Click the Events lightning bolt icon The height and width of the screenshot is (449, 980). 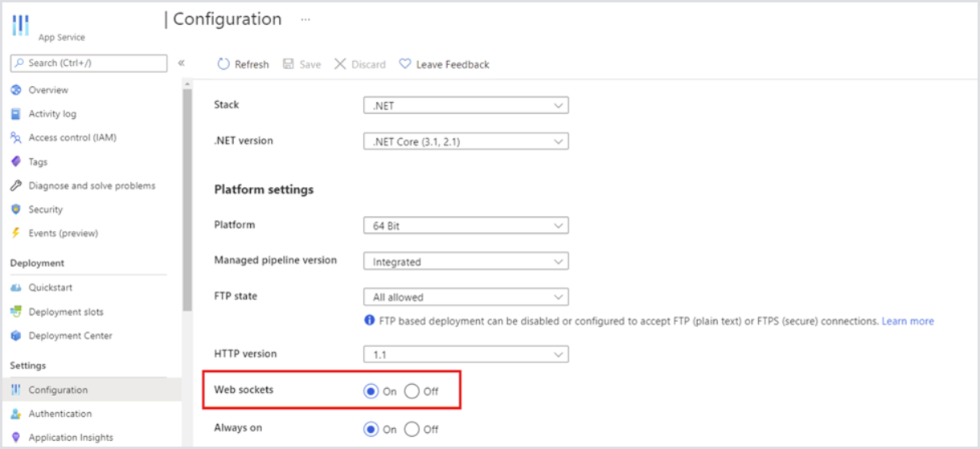click(x=15, y=233)
